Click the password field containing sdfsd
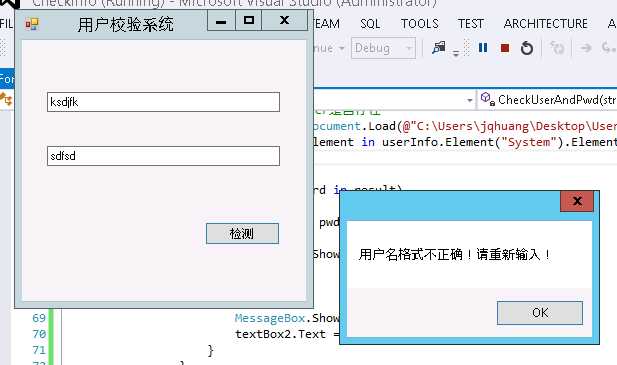This screenshot has height=365, width=617. coord(163,156)
